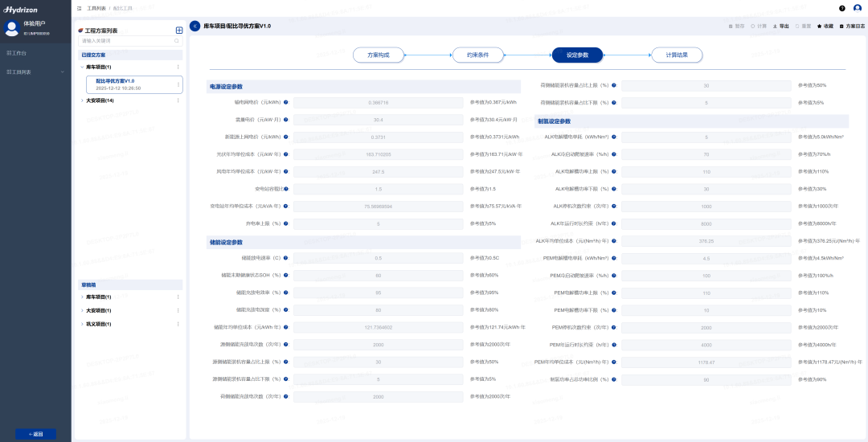The width and height of the screenshot is (868, 442).
Task: Click the 导出 export button
Action: 780,26
